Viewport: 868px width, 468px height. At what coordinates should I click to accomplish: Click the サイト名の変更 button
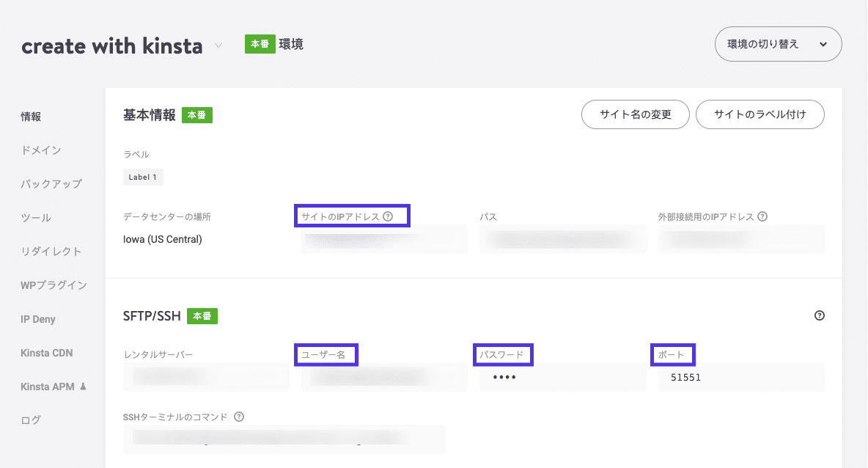pyautogui.click(x=635, y=114)
